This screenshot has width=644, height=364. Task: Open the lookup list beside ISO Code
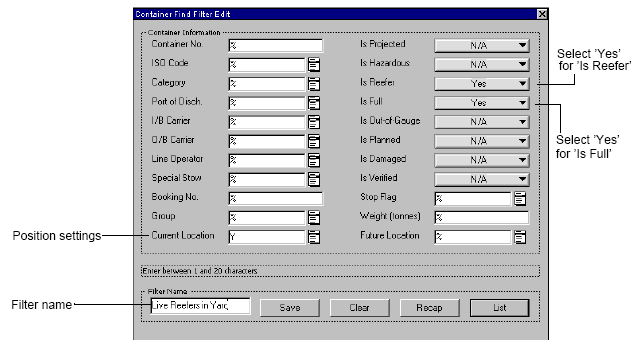pyautogui.click(x=314, y=65)
